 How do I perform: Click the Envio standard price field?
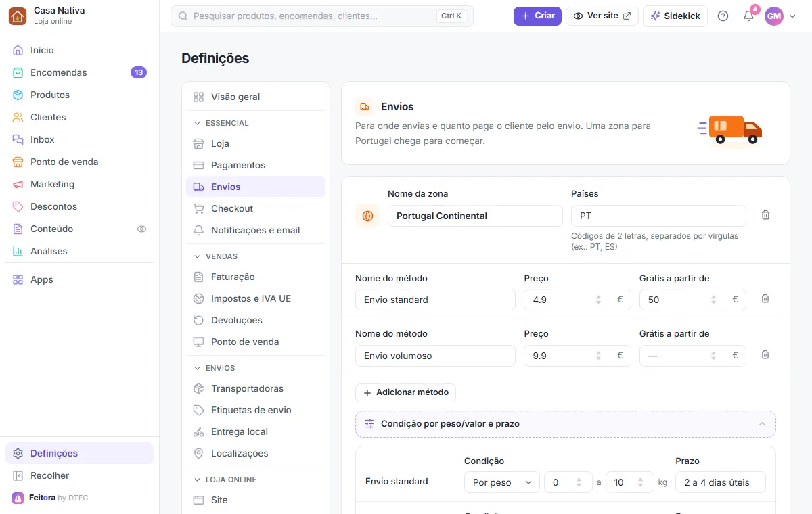(577, 300)
